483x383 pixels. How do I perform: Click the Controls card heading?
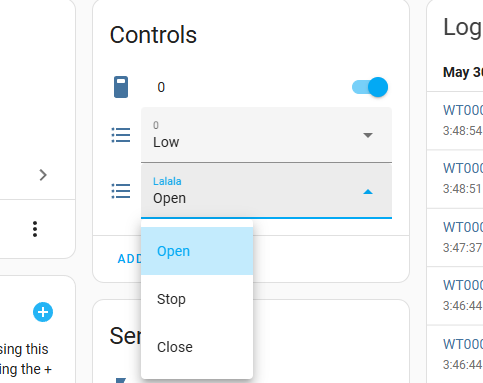coord(153,35)
